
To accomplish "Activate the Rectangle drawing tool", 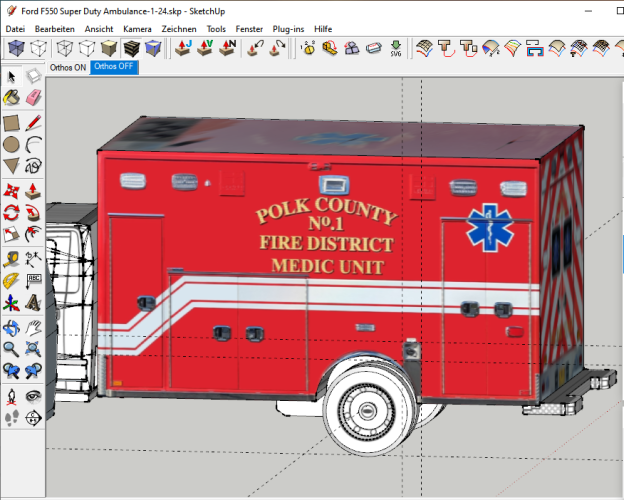I will (11, 122).
